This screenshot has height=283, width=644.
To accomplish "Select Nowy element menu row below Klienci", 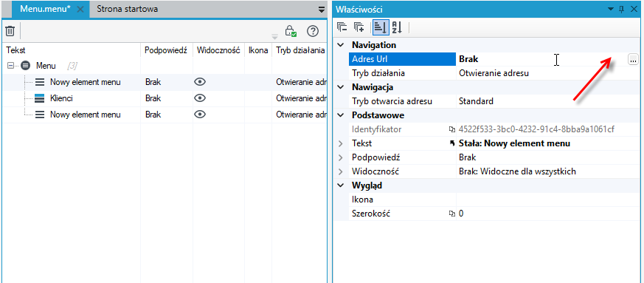I will point(165,115).
